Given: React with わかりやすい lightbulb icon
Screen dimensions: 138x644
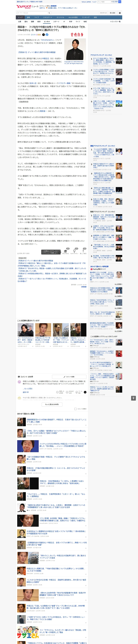Looking at the screenshot, I should click(x=74, y=251).
